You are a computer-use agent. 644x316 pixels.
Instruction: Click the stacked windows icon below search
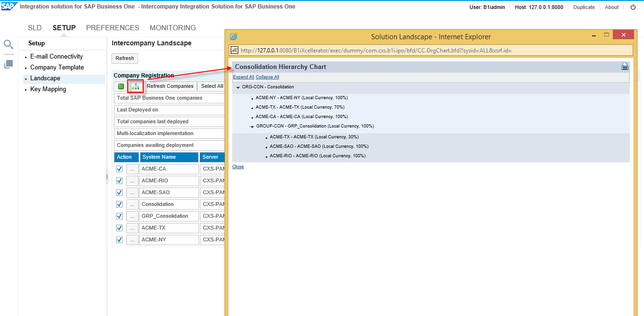pos(9,64)
